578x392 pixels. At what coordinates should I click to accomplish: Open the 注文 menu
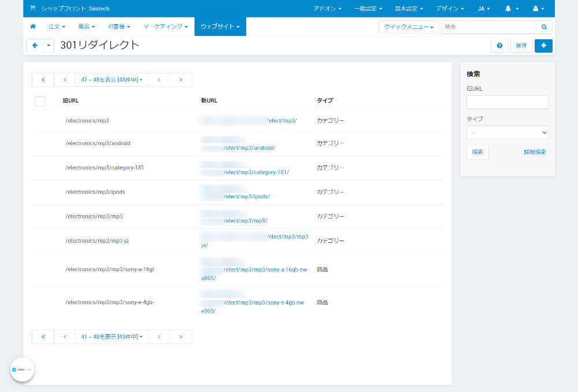[57, 27]
